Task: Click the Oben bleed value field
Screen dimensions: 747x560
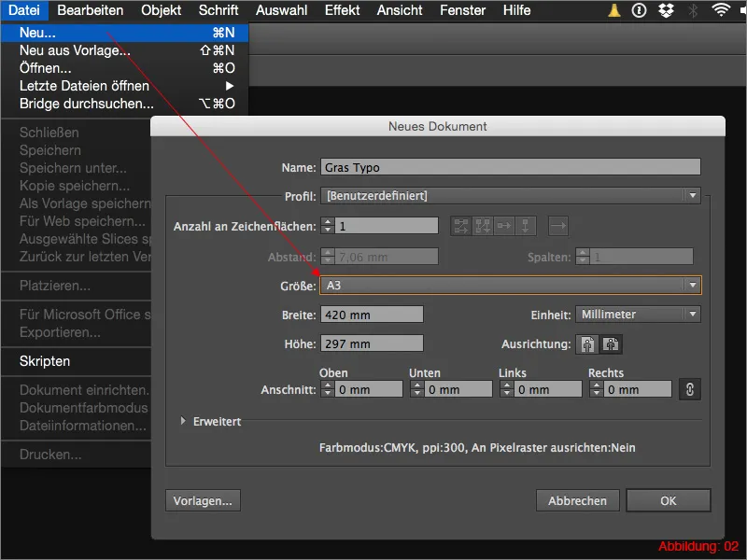Action: (x=369, y=389)
